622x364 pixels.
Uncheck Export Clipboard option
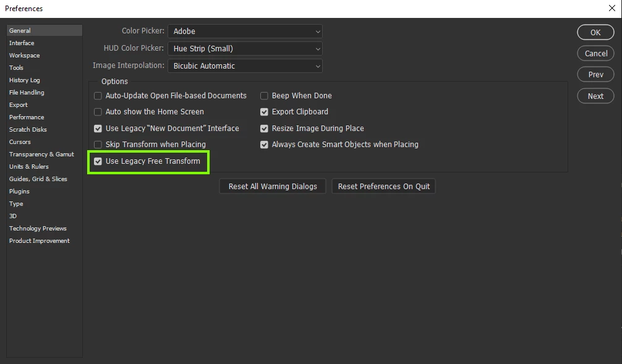coord(264,112)
